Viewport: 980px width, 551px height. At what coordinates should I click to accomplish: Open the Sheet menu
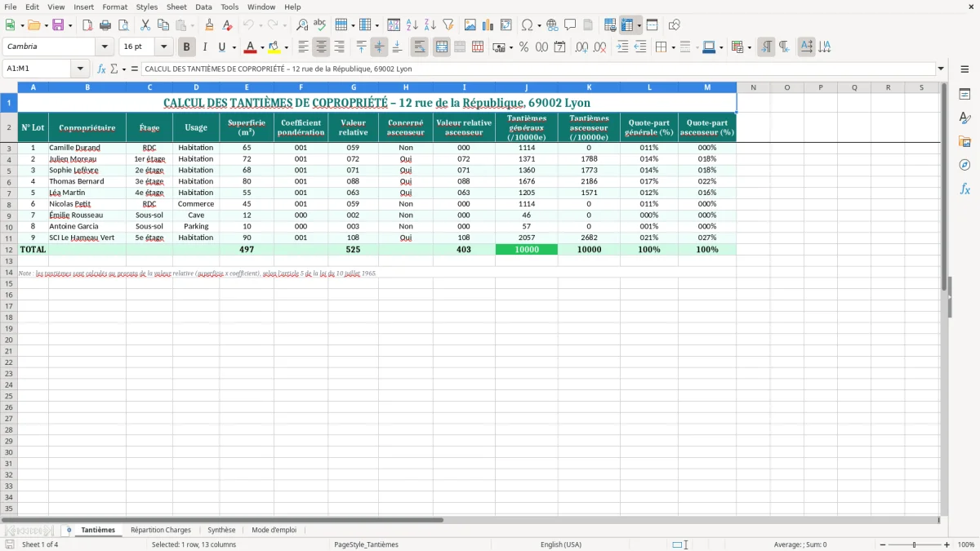pos(176,7)
